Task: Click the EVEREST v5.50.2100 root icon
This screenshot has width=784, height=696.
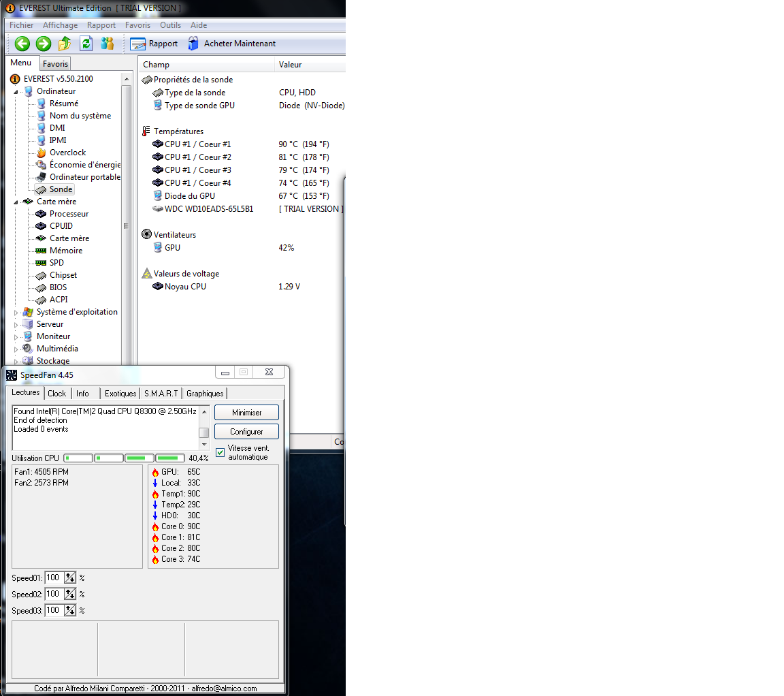Action: click(15, 79)
